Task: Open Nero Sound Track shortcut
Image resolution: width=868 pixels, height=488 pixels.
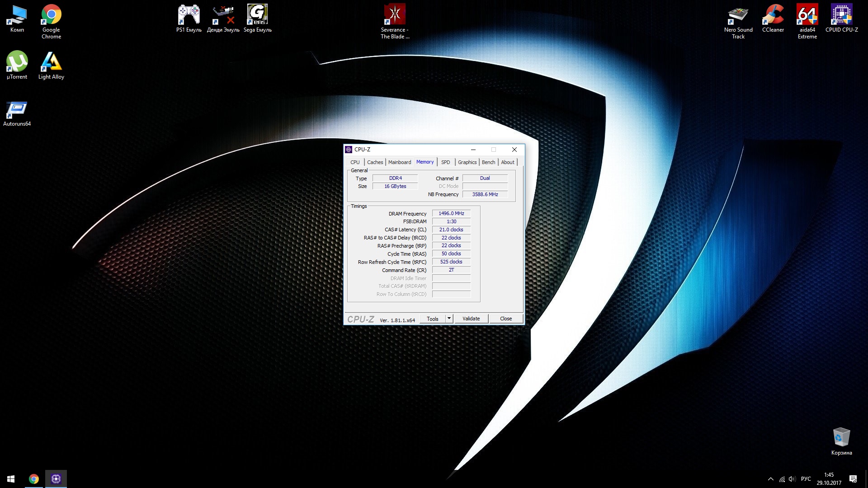Action: click(x=738, y=16)
